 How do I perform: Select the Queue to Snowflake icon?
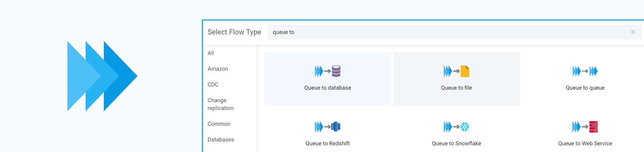point(456,126)
